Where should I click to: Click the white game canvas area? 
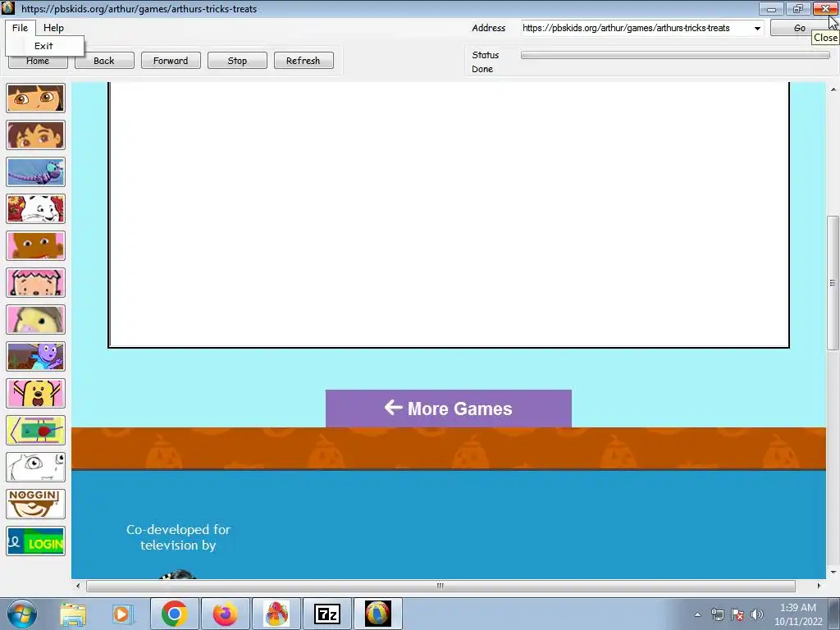point(449,214)
